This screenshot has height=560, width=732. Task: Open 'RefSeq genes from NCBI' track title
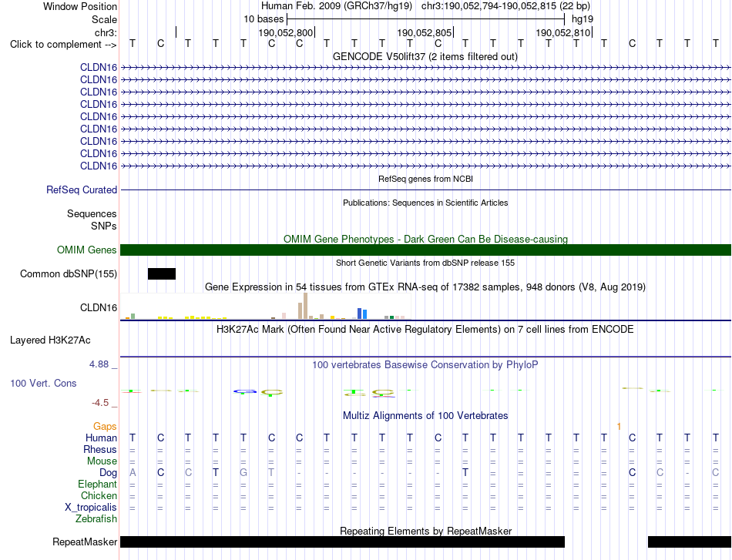(425, 179)
